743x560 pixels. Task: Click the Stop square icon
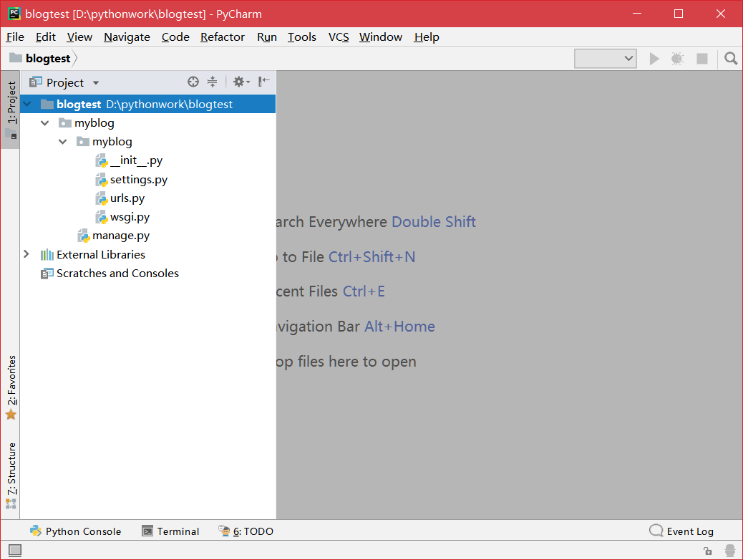click(701, 59)
